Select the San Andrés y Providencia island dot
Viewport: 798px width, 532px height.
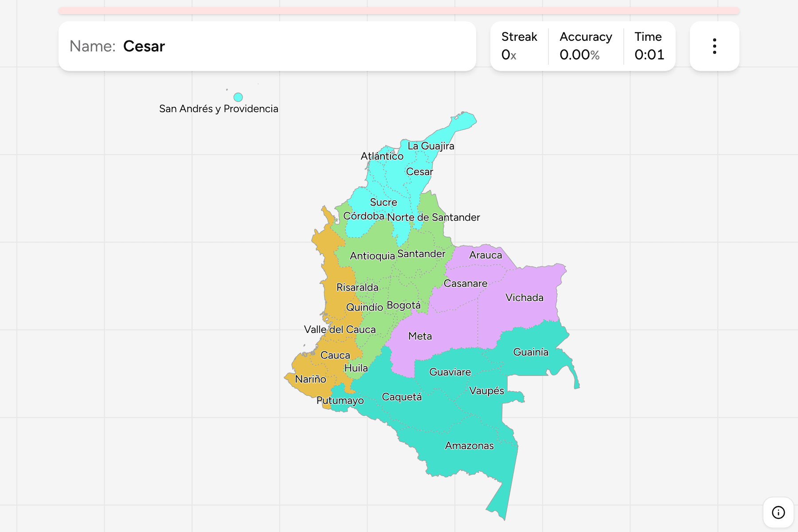(x=238, y=97)
